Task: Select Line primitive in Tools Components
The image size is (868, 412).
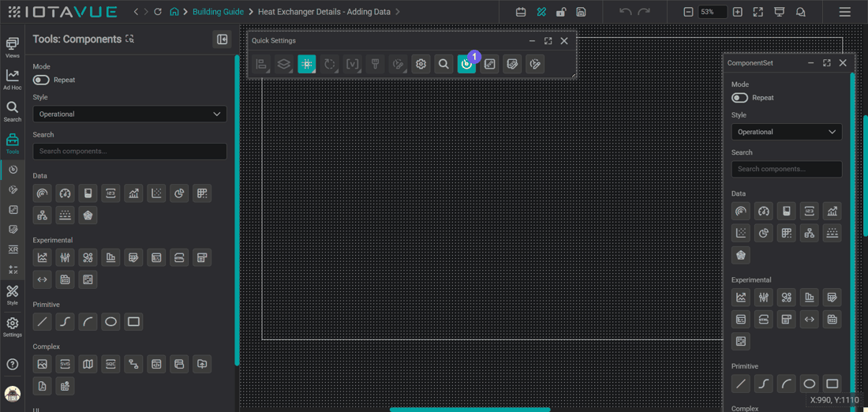Action: [x=42, y=322]
